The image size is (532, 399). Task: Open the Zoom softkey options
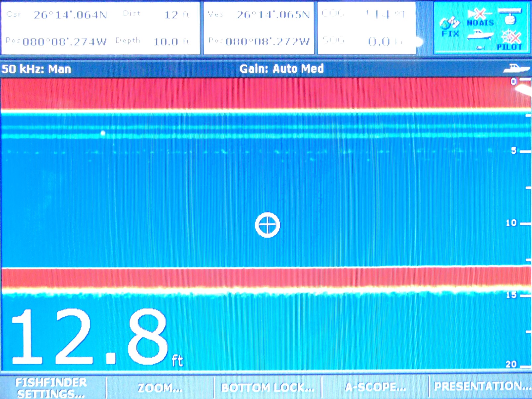[160, 387]
